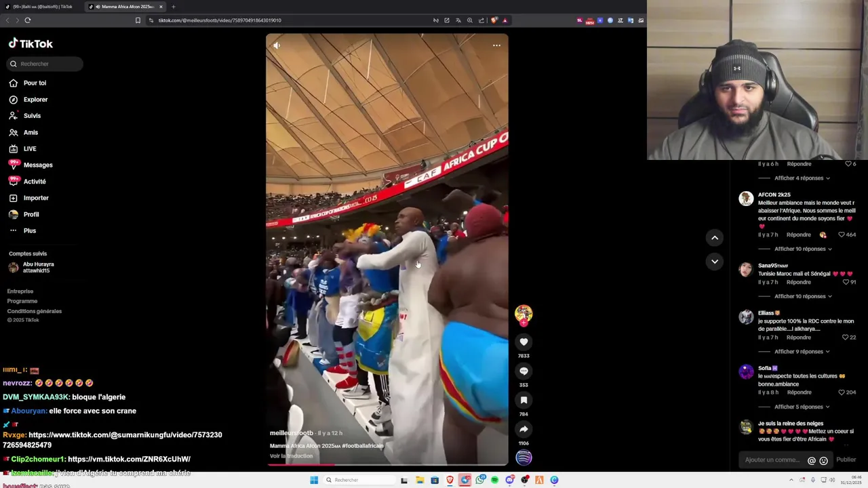Toggle video mute speaker icon
This screenshot has width=868, height=488.
[x=277, y=45]
